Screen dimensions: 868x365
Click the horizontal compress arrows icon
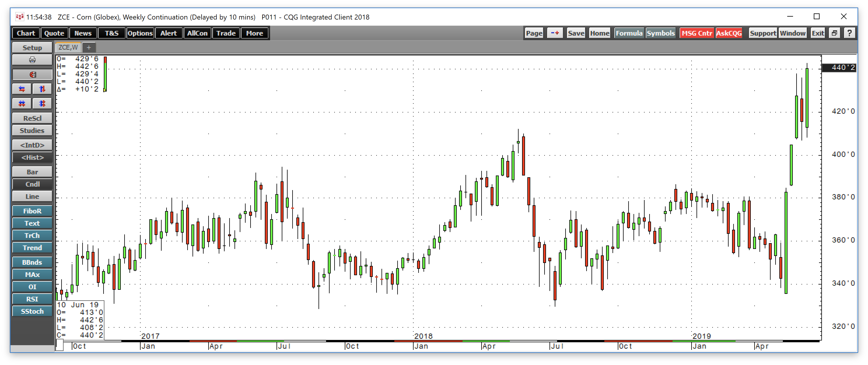22,103
